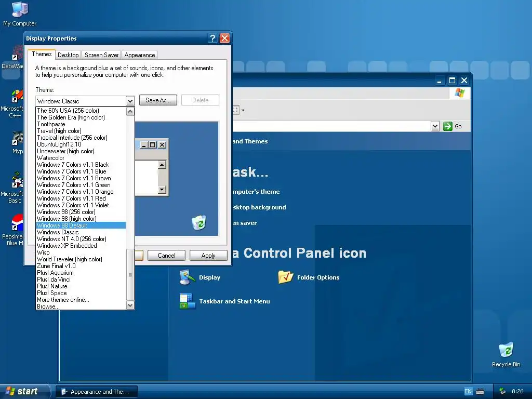The image size is (532, 399).
Task: Select Tropical Interlude (256 color) theme
Action: pos(81,138)
